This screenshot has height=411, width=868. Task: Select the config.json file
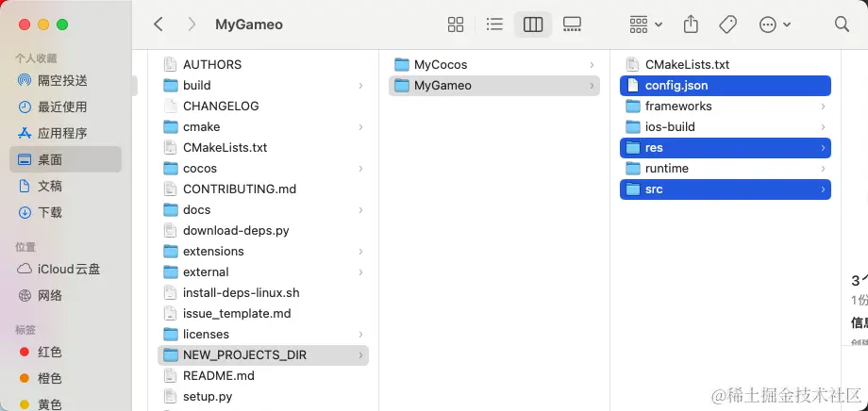[726, 85]
